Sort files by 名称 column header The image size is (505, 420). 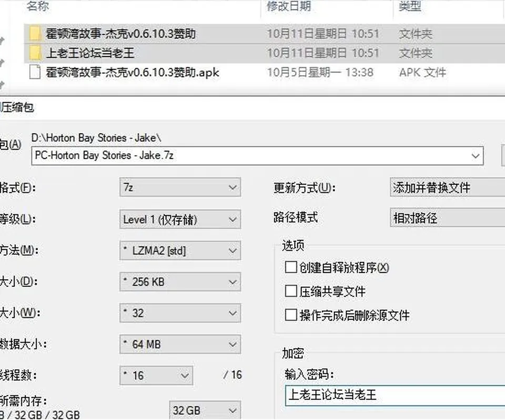click(x=38, y=6)
